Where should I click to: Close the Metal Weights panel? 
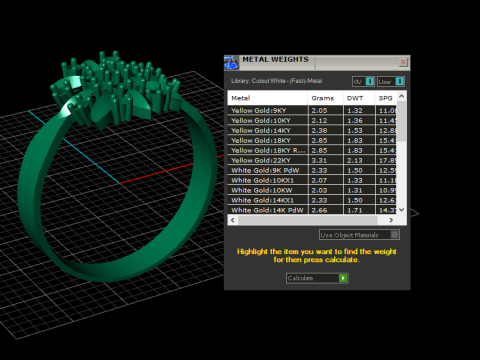point(403,62)
